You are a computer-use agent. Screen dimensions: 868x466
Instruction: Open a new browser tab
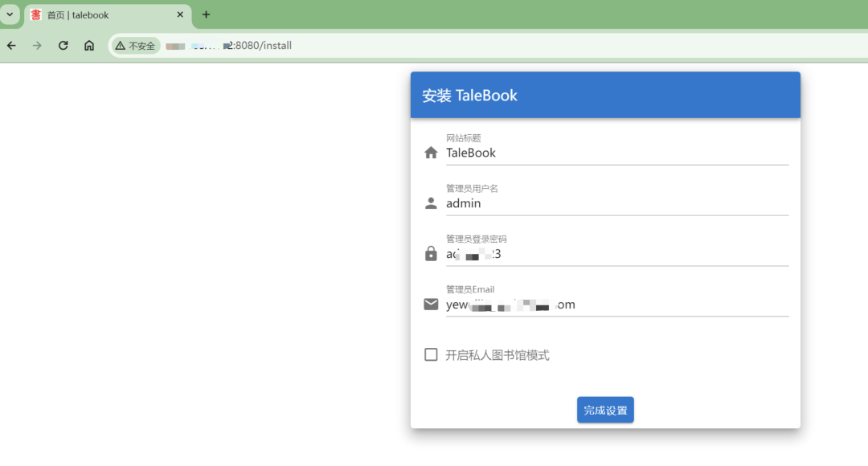click(x=206, y=15)
